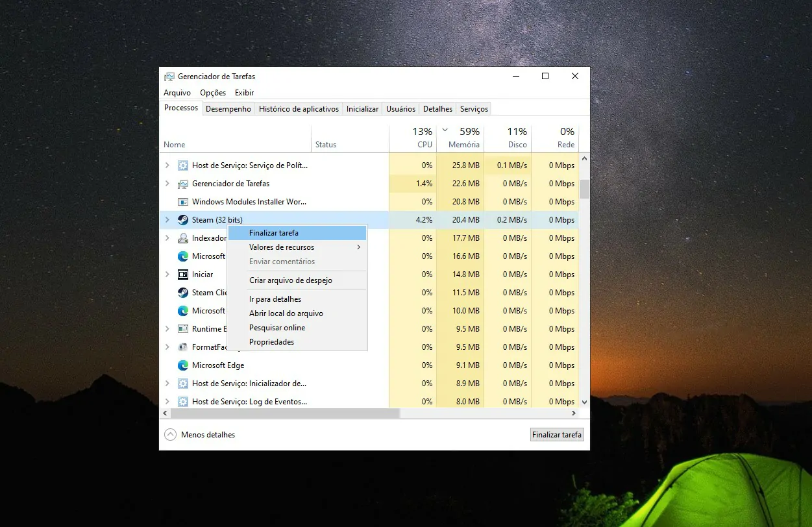Click the Edge icon on the 10.0 MB row
The height and width of the screenshot is (527, 812).
point(183,311)
